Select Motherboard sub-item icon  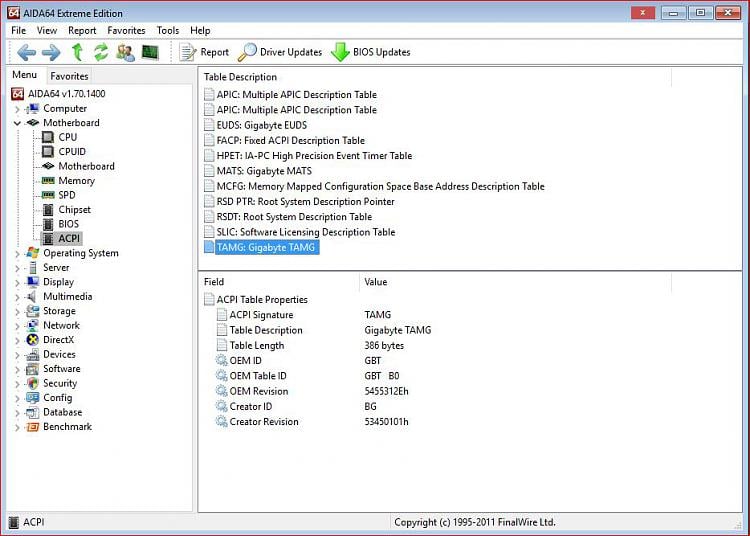(48, 166)
